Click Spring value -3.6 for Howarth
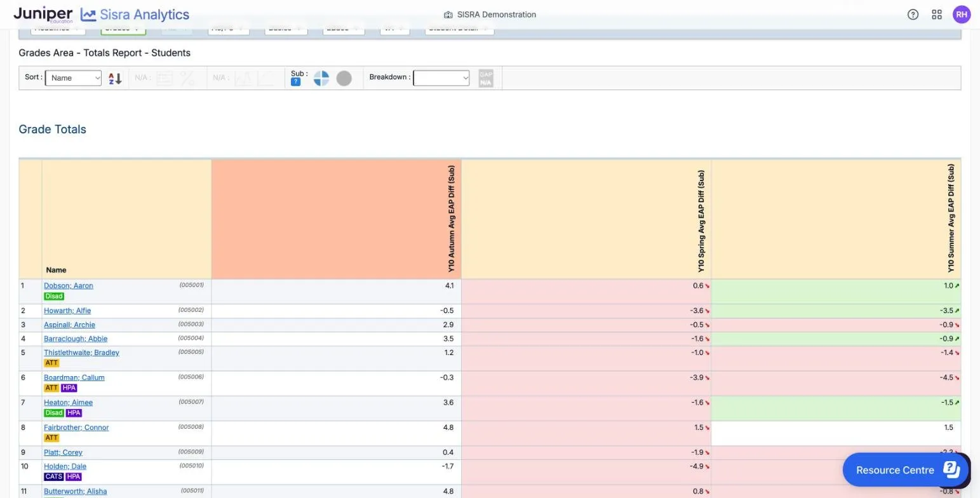Screen dimensions: 980x498 (697, 311)
